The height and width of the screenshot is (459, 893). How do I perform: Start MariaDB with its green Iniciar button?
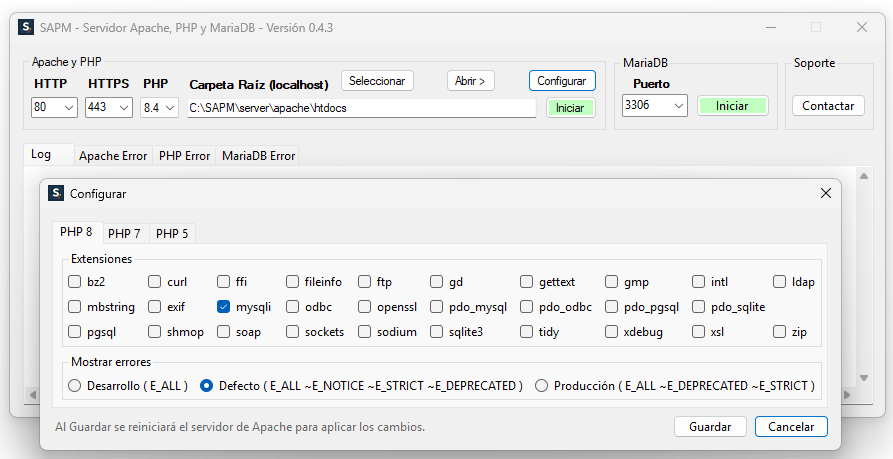732,105
